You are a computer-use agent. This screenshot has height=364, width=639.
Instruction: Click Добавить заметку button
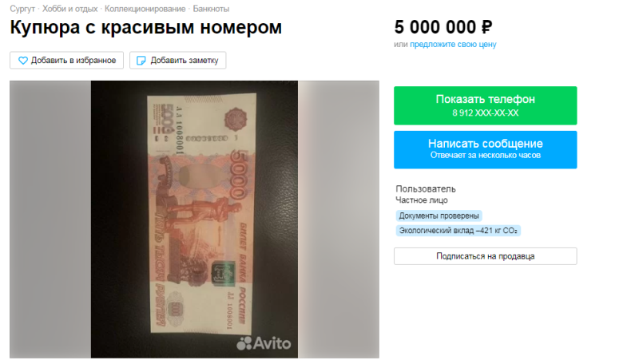click(177, 60)
